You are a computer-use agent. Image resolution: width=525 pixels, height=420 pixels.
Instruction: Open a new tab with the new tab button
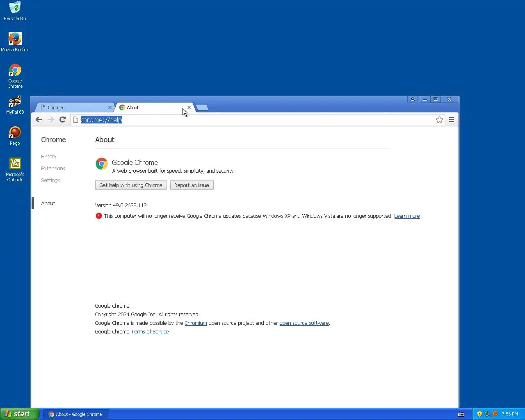(x=202, y=107)
